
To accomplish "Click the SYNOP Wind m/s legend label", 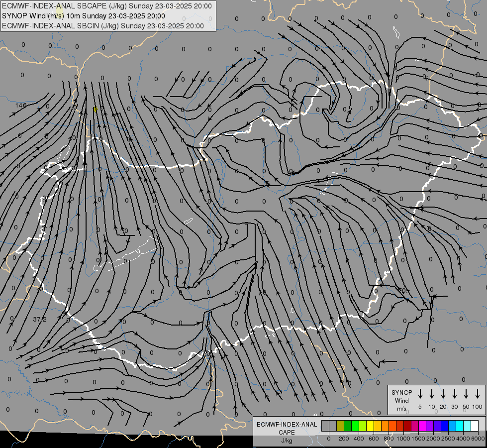I will click(x=401, y=400).
